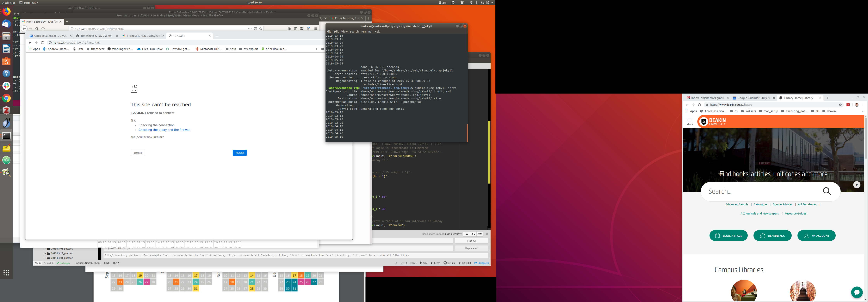Open Firefox library sidebar icon

point(289,29)
